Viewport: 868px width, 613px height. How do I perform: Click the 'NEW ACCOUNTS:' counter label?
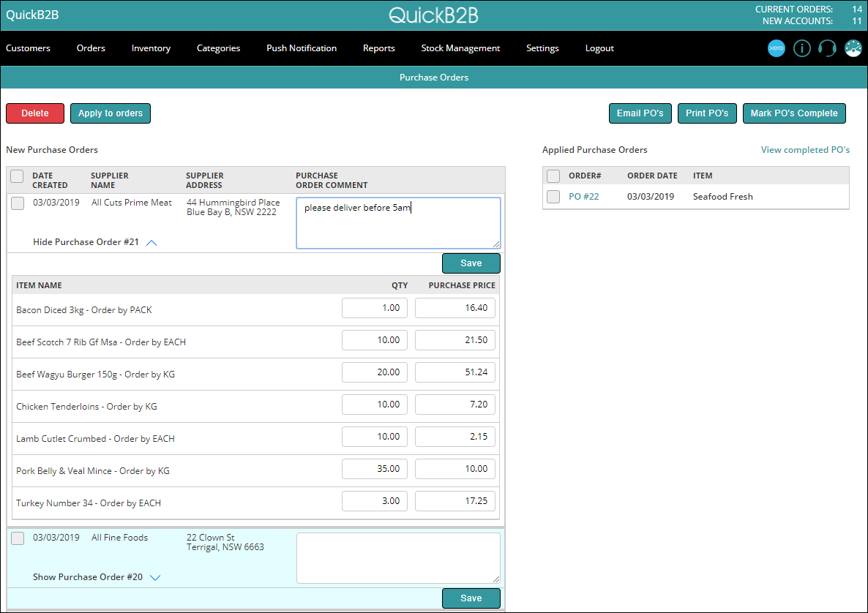click(x=797, y=21)
